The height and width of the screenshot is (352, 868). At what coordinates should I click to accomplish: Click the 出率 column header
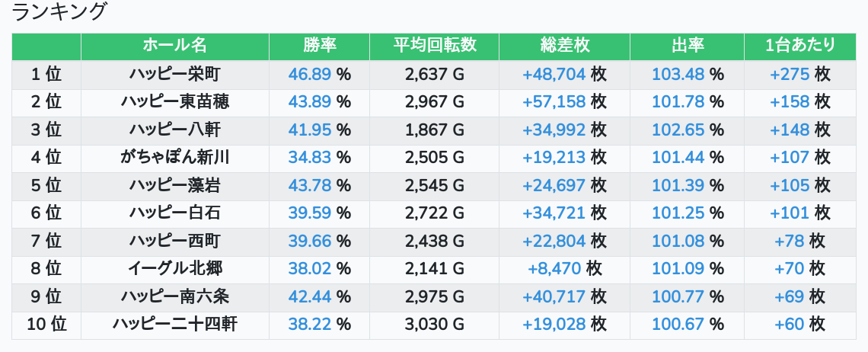click(x=687, y=46)
